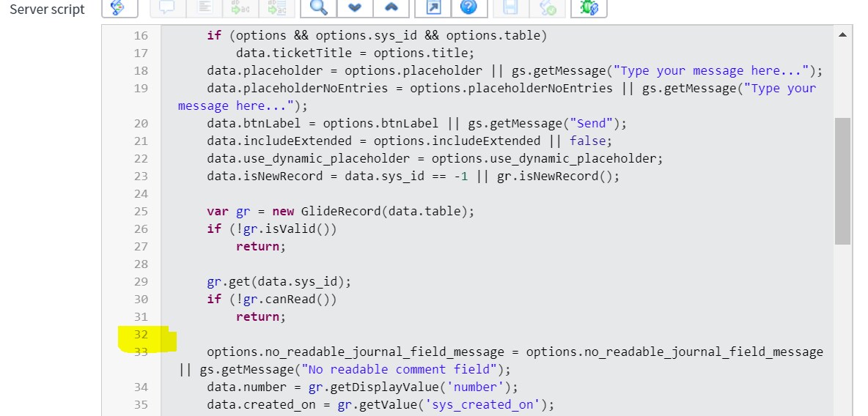Click the 'return;' statement on line 31
868x416 pixels.
pos(261,317)
